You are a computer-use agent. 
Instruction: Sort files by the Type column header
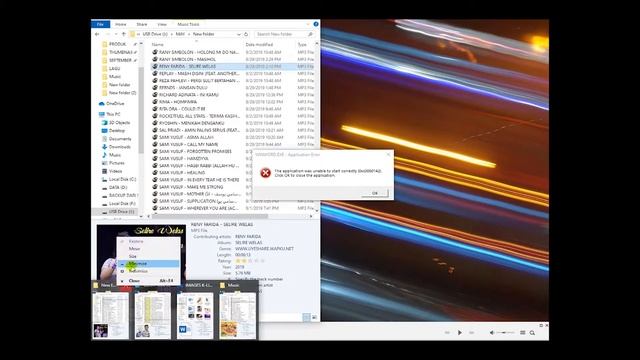[302, 44]
